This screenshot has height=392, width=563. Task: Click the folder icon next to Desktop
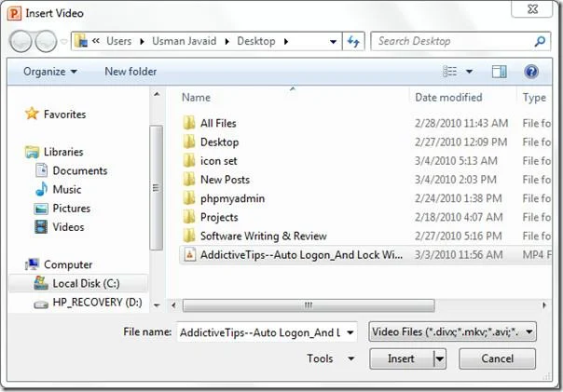tap(189, 142)
